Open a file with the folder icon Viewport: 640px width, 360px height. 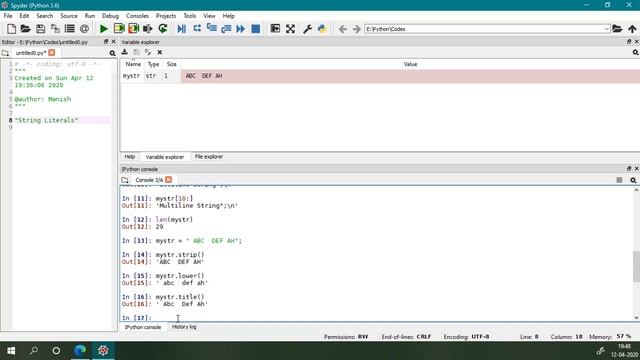26,29
